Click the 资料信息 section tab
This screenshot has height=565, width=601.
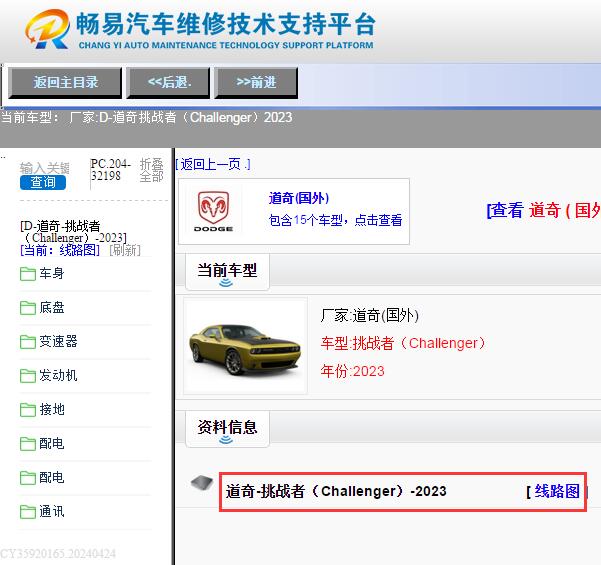[x=227, y=428]
